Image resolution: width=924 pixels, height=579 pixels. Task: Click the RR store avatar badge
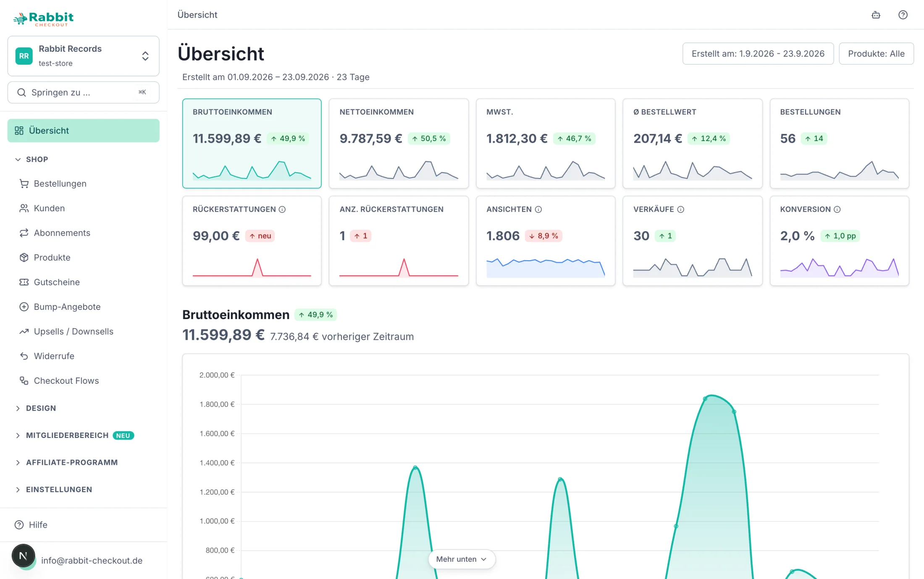pyautogui.click(x=24, y=56)
